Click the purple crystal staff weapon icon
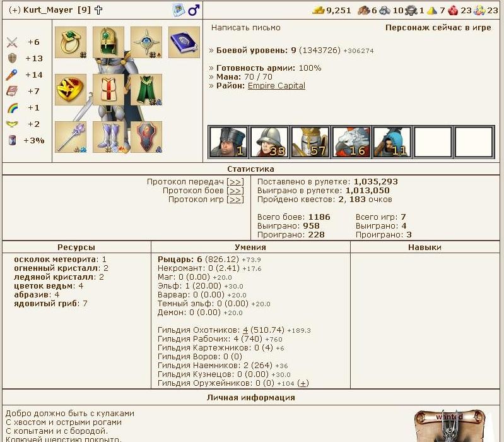 tap(70, 136)
